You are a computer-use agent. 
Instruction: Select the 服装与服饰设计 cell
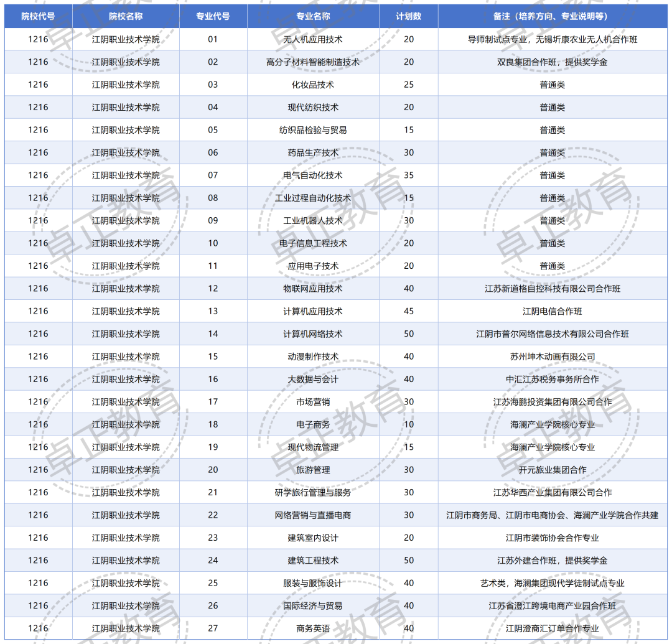tap(313, 584)
